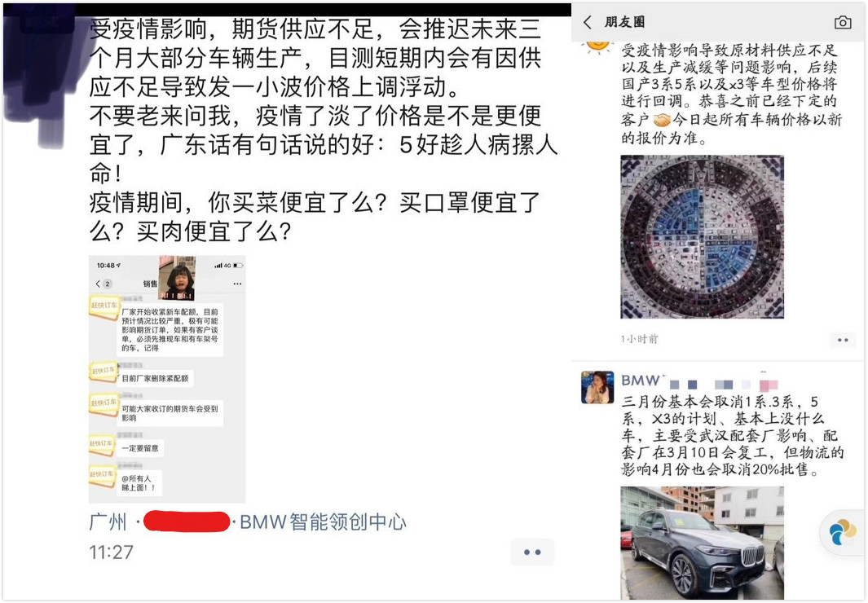Open the chat screenshot image in the post

167,379
